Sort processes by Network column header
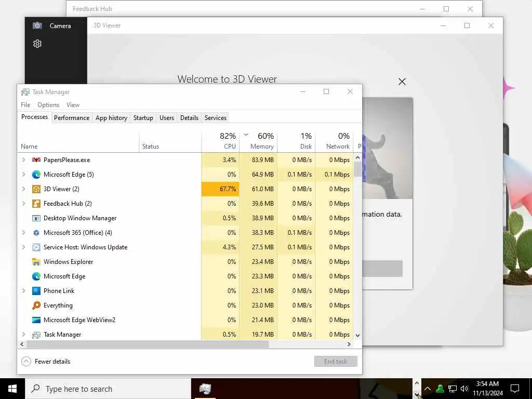532x399 pixels. [334, 141]
